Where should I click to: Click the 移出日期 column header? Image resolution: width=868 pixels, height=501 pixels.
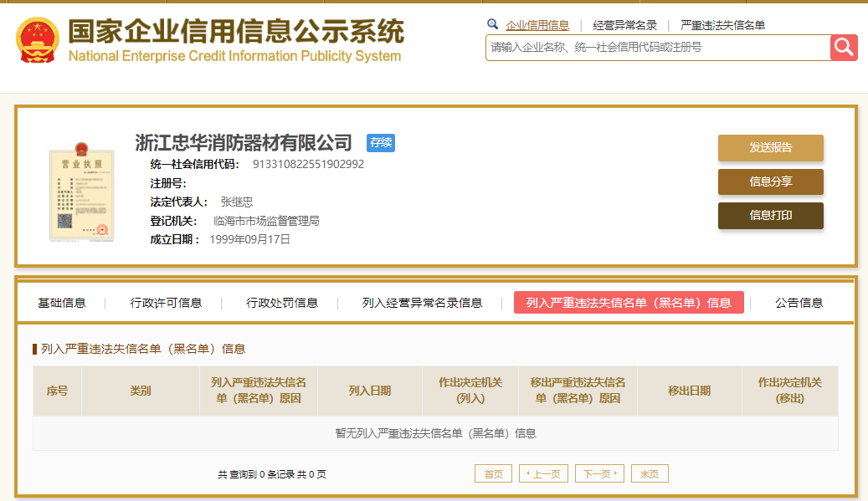689,391
